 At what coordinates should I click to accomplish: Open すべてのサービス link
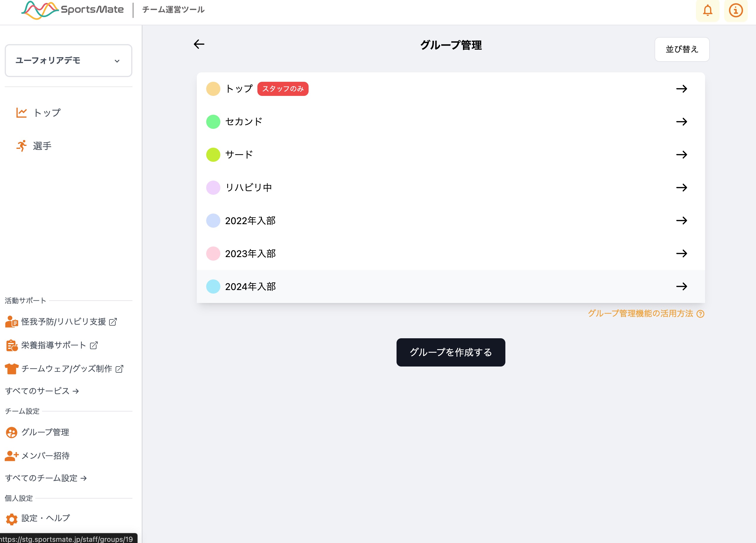pyautogui.click(x=42, y=391)
